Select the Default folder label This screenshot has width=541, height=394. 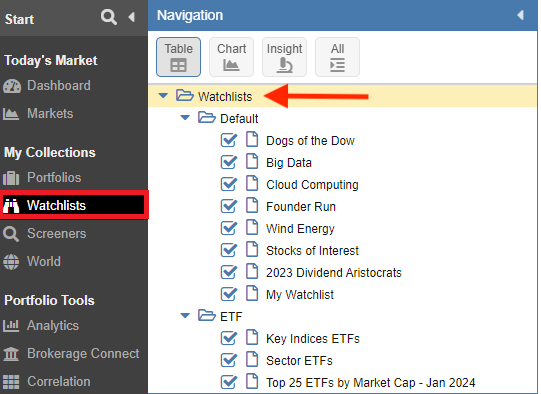[239, 119]
